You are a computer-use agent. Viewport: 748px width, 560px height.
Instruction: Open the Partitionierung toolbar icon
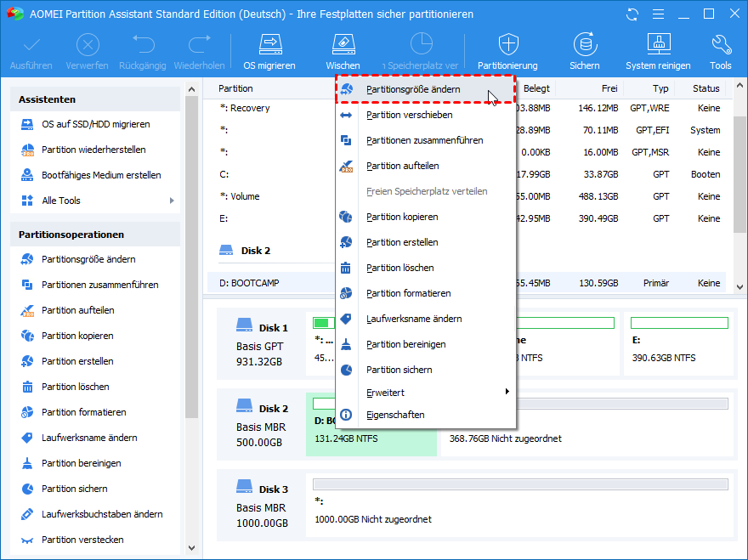507,52
